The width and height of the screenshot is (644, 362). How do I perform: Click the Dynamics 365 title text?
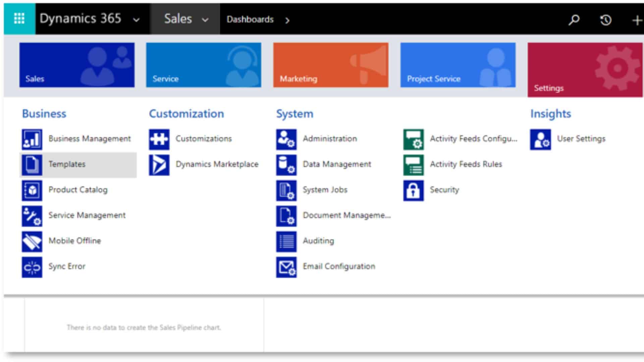point(80,18)
